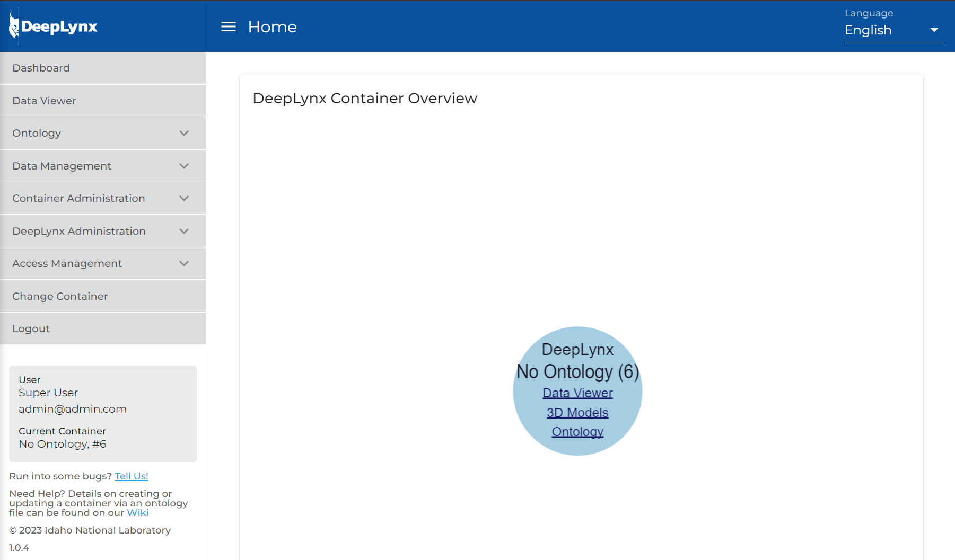Screen dimensions: 955x560
Task: Click the DeepLynx lynx logo
Action: pyautogui.click(x=53, y=26)
